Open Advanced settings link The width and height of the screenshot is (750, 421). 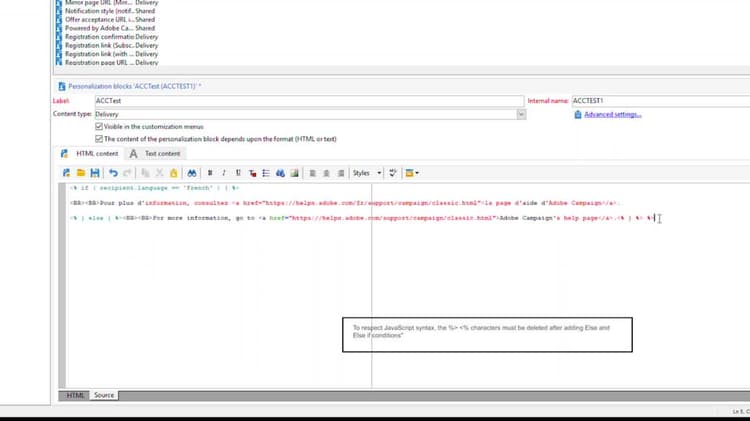[612, 115]
